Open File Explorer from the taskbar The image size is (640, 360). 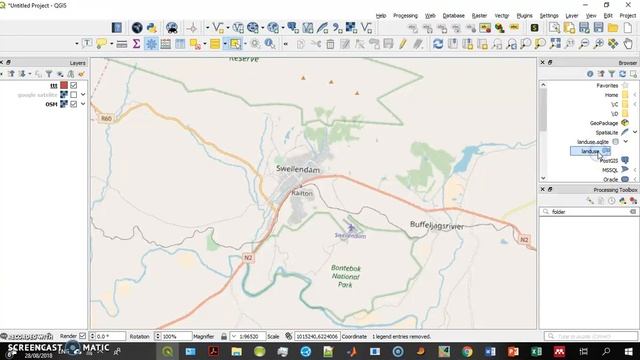coord(237,351)
